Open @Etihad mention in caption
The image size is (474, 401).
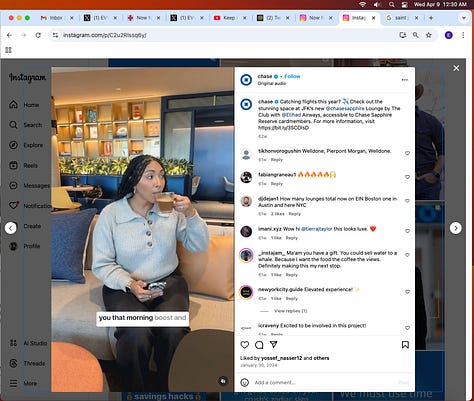[x=291, y=115]
